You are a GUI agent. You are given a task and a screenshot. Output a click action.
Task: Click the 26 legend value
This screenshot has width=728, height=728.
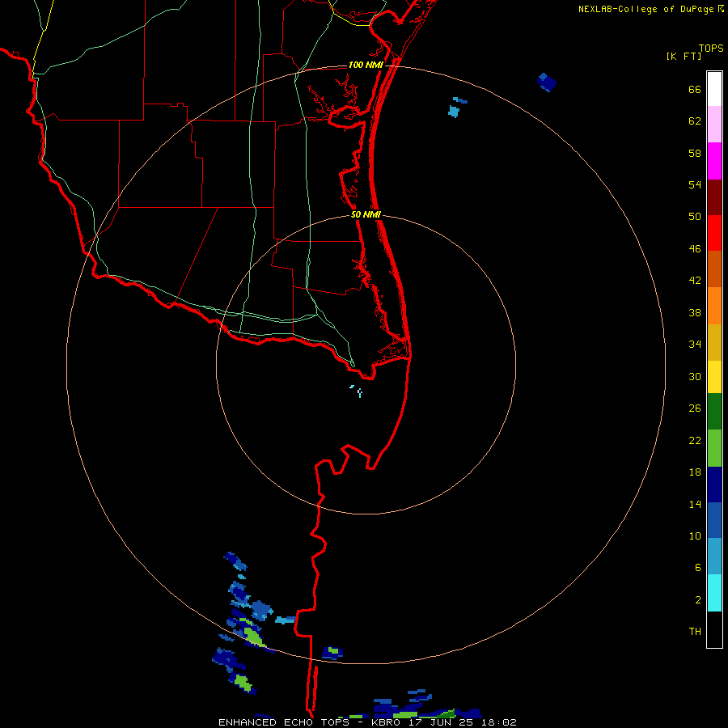coord(695,408)
